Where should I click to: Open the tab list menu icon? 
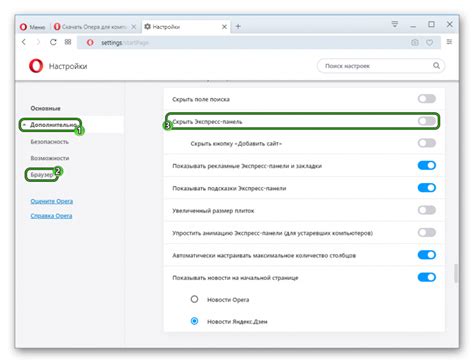[x=395, y=24]
